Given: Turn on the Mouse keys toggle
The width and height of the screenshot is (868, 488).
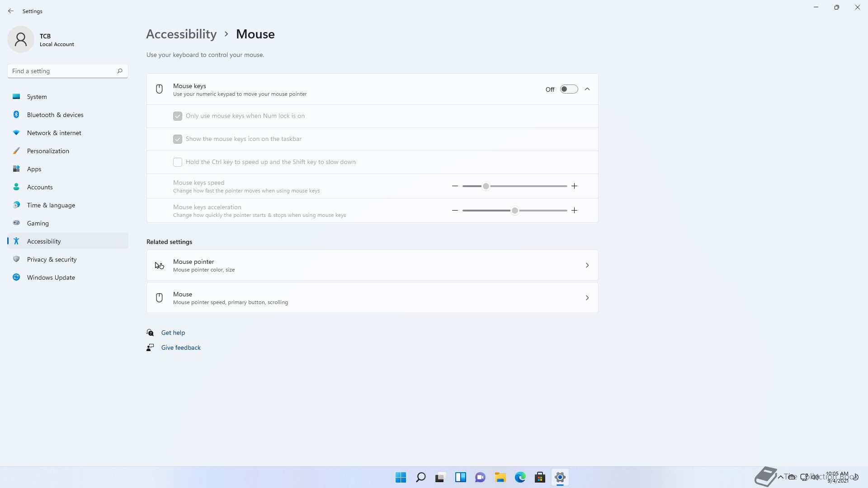Looking at the screenshot, I should (x=569, y=89).
